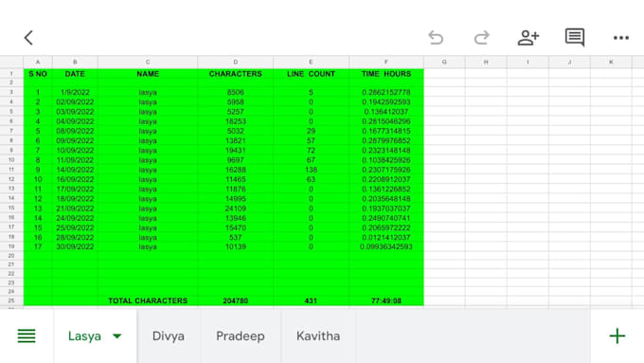Select row 25 header
Screen dimensions: 644x363
(11, 300)
